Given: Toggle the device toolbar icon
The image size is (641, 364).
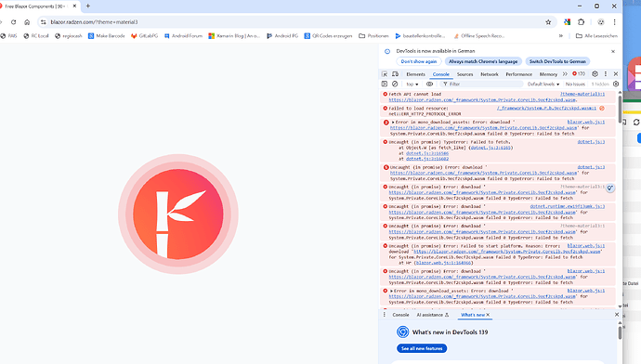Looking at the screenshot, I should (x=395, y=74).
